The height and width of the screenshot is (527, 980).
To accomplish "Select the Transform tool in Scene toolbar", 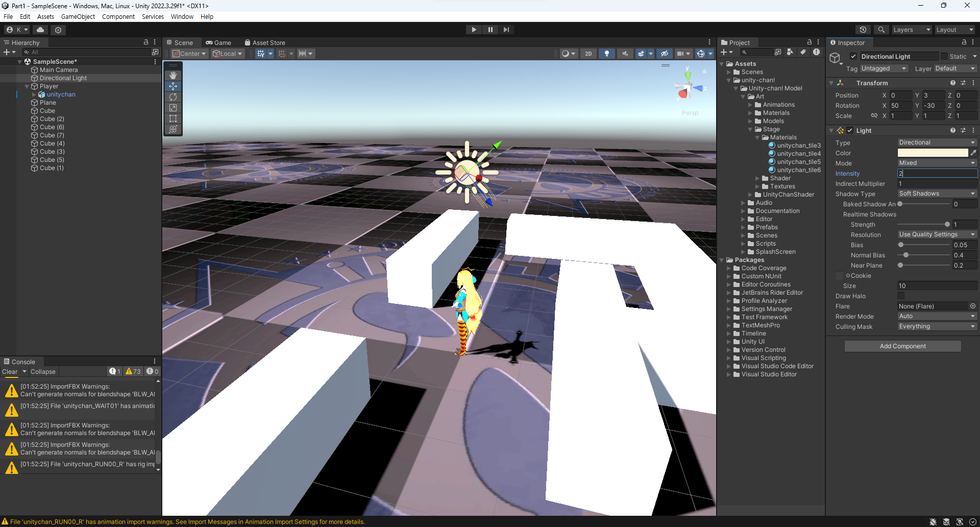I will [x=173, y=129].
